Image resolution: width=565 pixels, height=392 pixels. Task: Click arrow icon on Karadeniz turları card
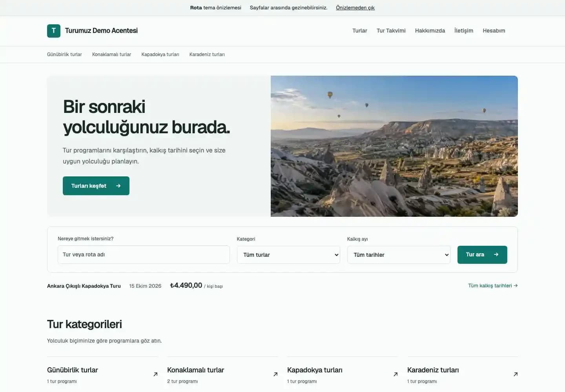[x=516, y=374]
